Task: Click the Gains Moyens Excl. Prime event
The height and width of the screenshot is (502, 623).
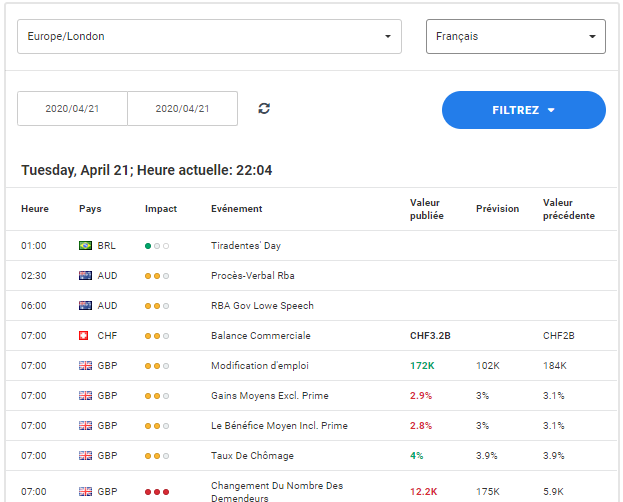Action: (x=269, y=396)
